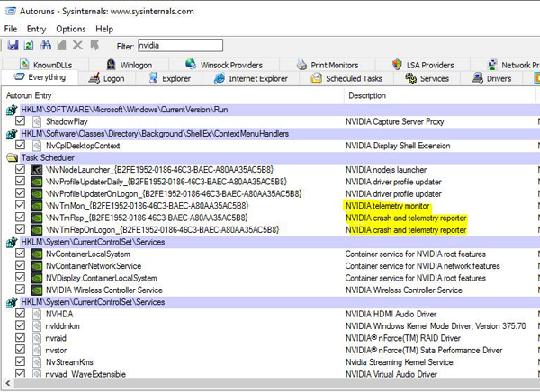
Task: Click the nvlddmkm driver file icon
Action: click(37, 326)
